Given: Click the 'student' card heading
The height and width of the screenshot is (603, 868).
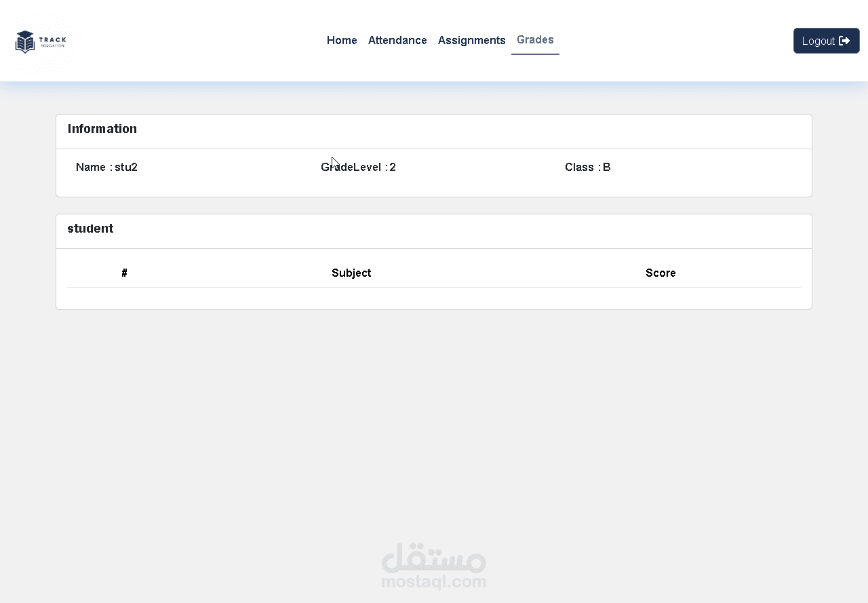Looking at the screenshot, I should [90, 229].
